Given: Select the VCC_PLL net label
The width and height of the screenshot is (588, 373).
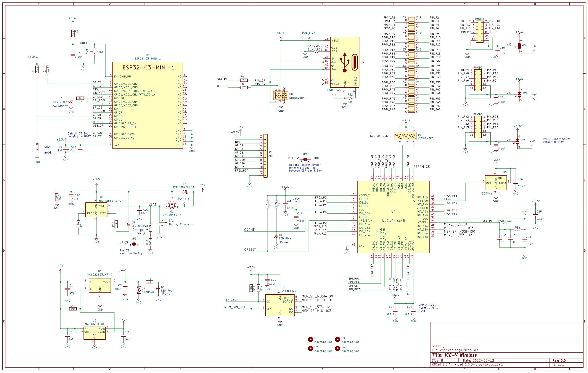Looking at the screenshot, I should (x=488, y=221).
